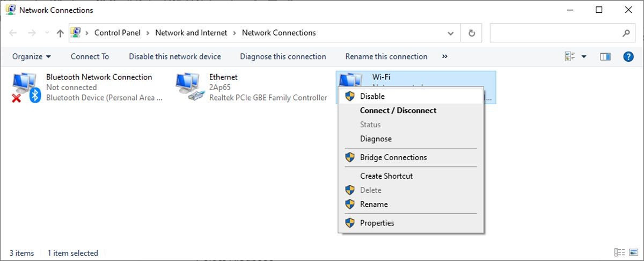Click Realtek PCIe GBE Family Controller text
Screen dimensions: 644x261
point(268,98)
